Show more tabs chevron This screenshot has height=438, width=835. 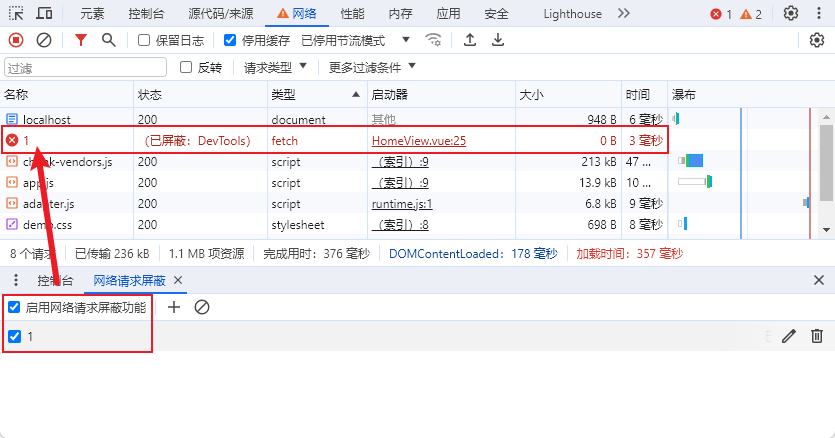624,13
